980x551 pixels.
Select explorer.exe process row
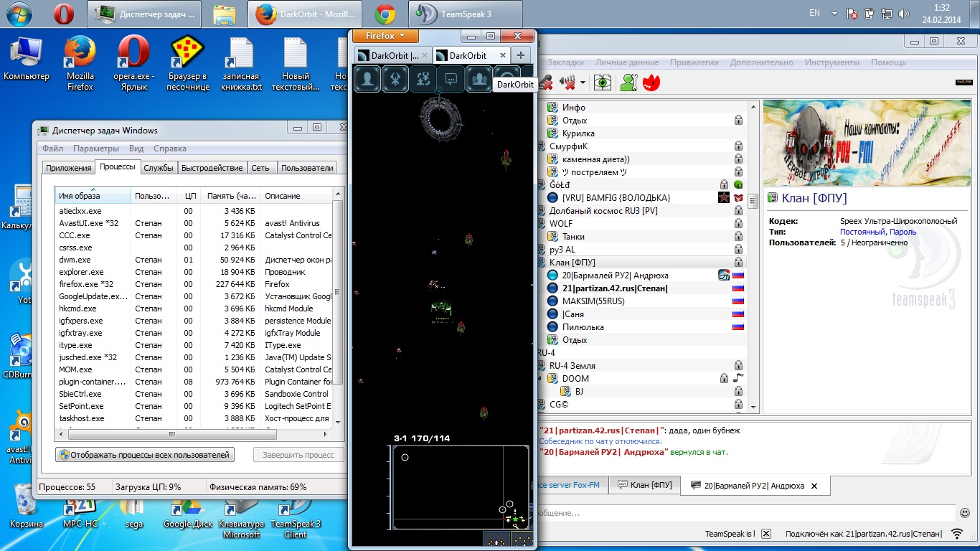194,272
